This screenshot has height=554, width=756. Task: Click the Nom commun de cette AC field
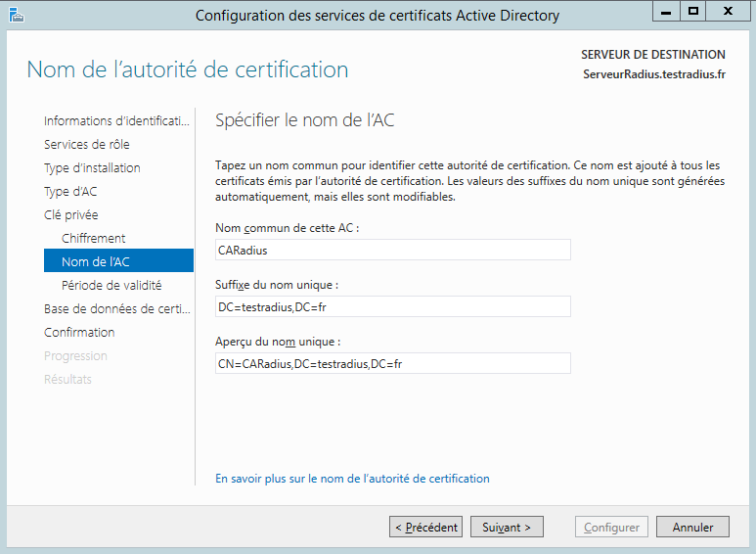point(392,251)
